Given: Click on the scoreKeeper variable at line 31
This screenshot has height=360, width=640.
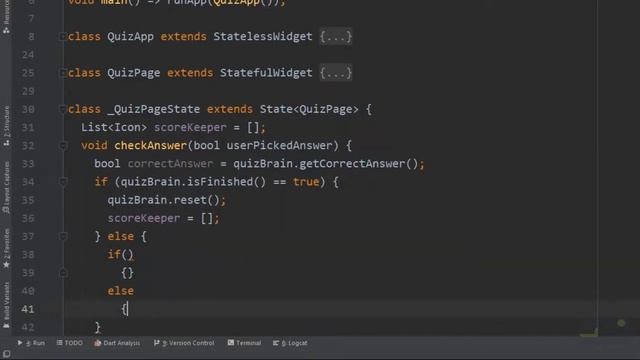Looking at the screenshot, I should 190,127.
